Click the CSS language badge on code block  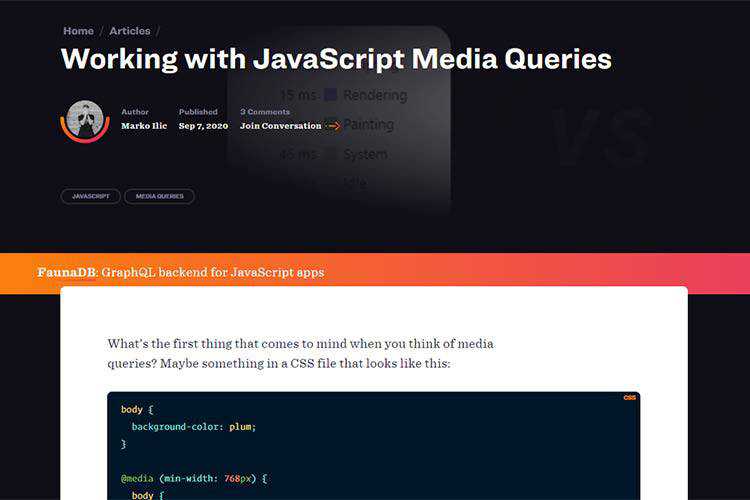point(629,398)
